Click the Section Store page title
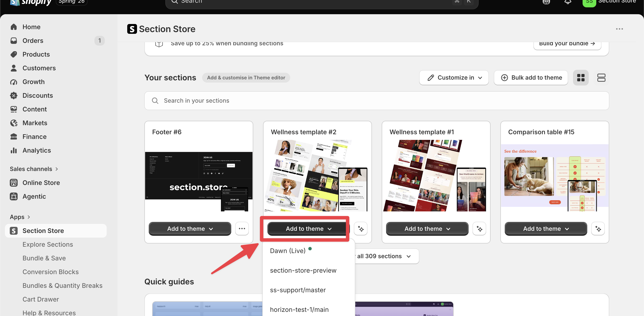Image resolution: width=644 pixels, height=316 pixels. click(167, 29)
